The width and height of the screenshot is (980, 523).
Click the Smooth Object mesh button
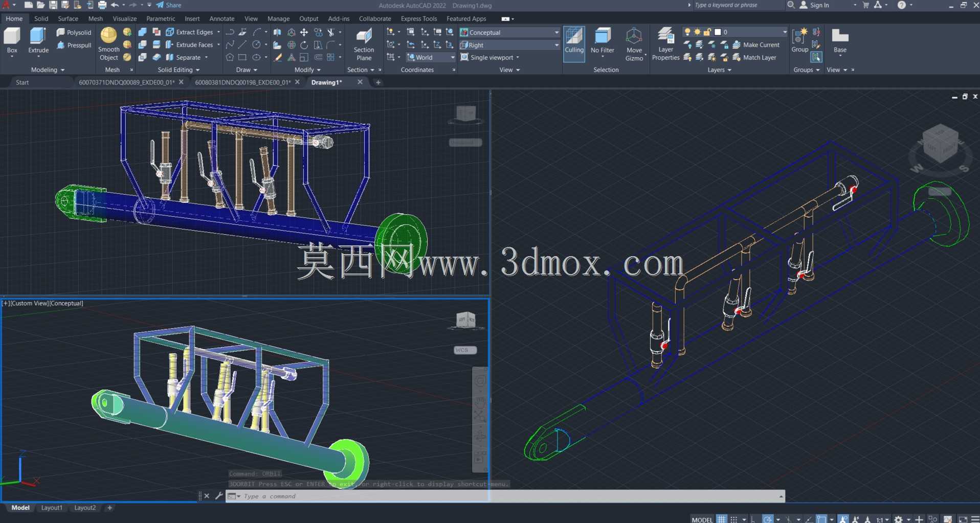[108, 44]
